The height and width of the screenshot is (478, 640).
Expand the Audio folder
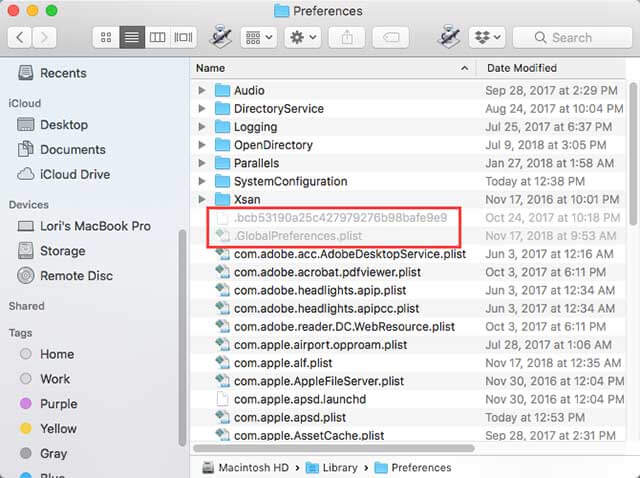click(x=202, y=90)
